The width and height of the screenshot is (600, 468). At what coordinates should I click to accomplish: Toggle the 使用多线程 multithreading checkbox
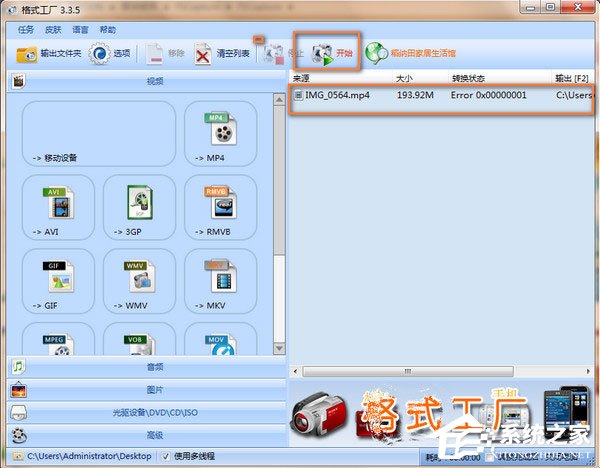pos(165,456)
